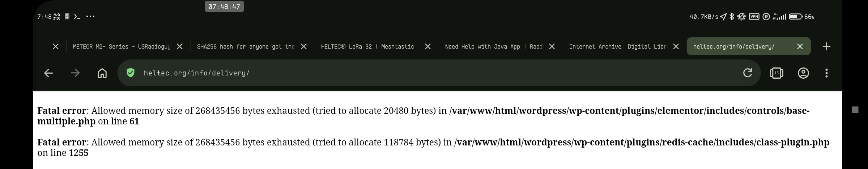The width and height of the screenshot is (868, 169).
Task: Close the heltec.org/info/delivery tab
Action: pos(800,46)
